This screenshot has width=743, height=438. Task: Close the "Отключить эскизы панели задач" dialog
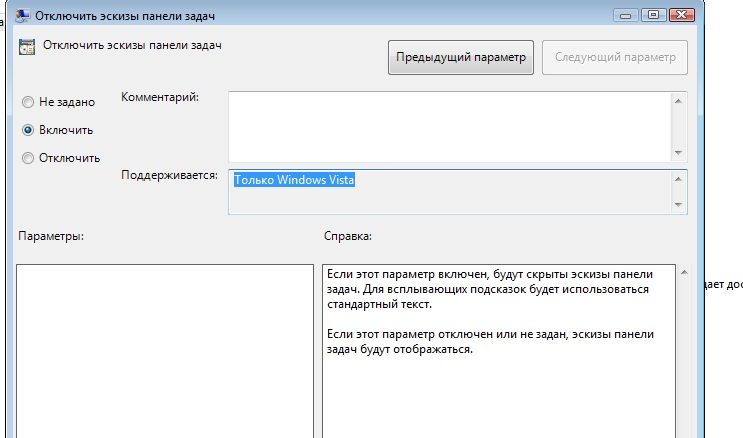tap(682, 15)
